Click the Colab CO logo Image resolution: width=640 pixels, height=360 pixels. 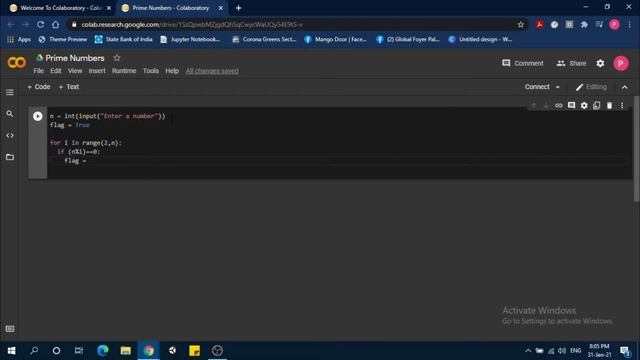17,62
